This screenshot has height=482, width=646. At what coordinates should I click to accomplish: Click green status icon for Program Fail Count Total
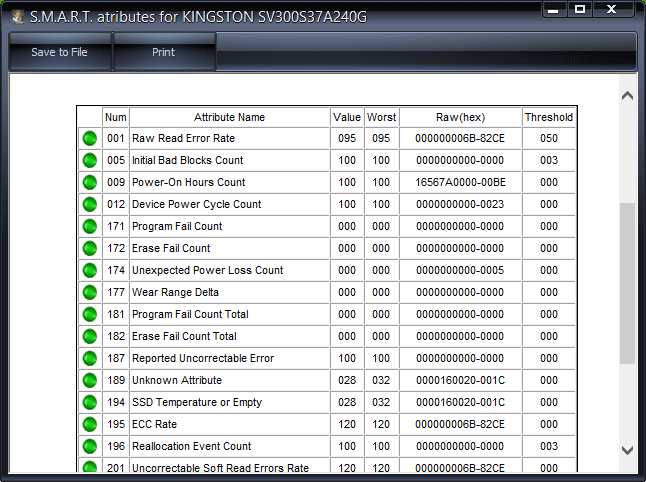pos(90,314)
